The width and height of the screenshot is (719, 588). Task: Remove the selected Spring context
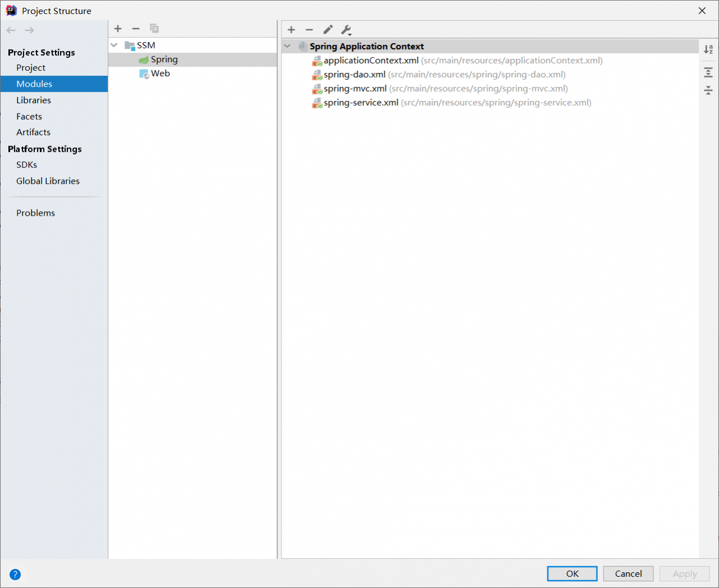(310, 30)
